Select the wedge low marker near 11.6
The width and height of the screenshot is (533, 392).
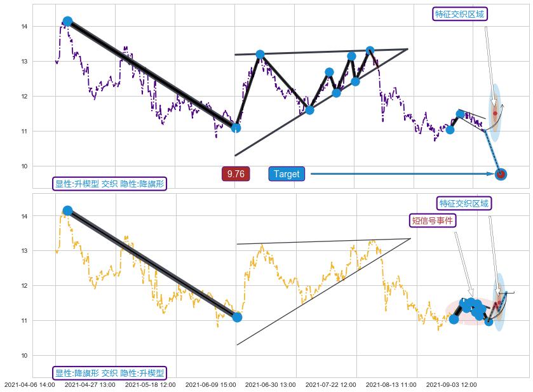309,110
